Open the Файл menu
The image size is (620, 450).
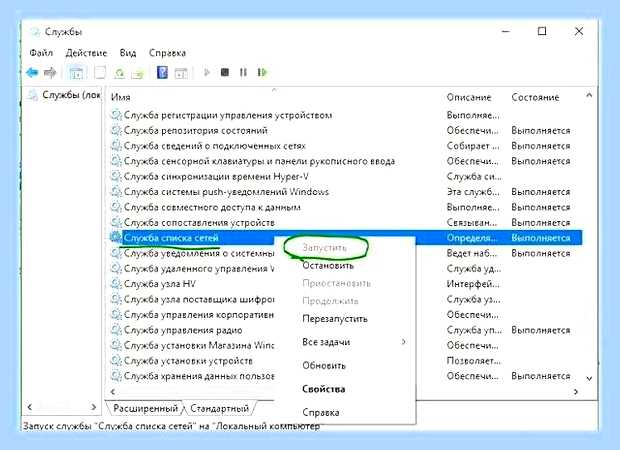coord(41,53)
